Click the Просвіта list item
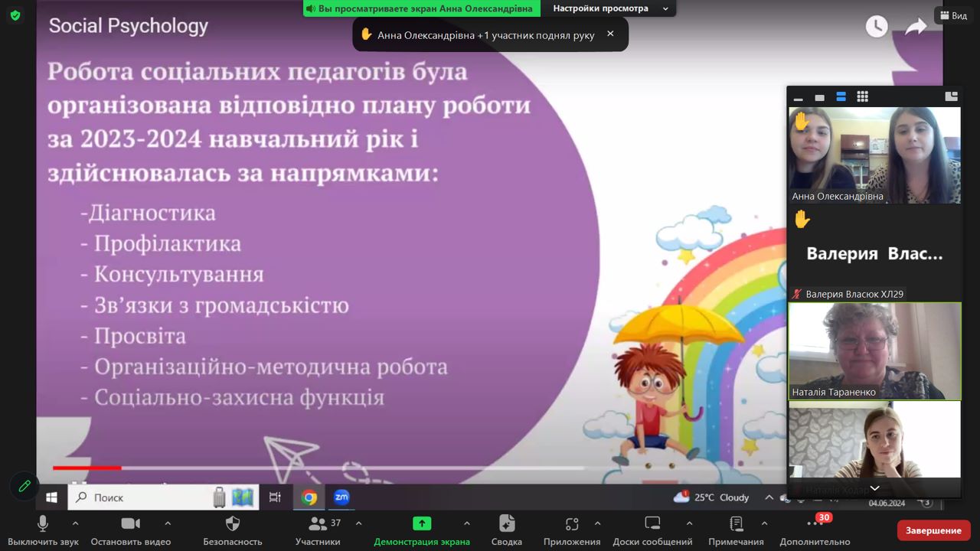Viewport: 980px width, 551px height. point(133,336)
